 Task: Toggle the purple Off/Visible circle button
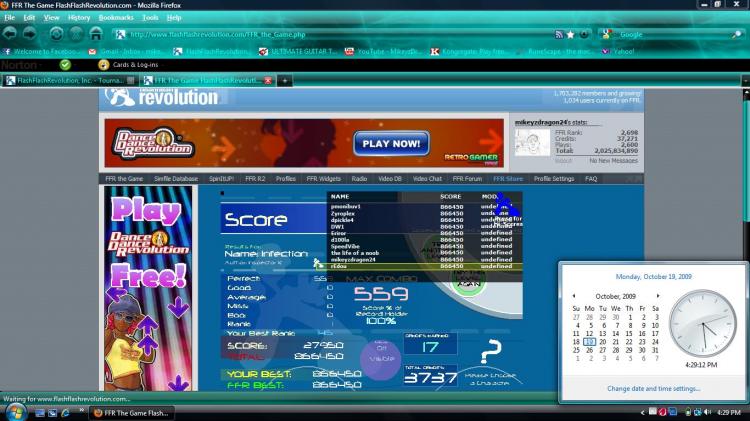pyautogui.click(x=381, y=358)
